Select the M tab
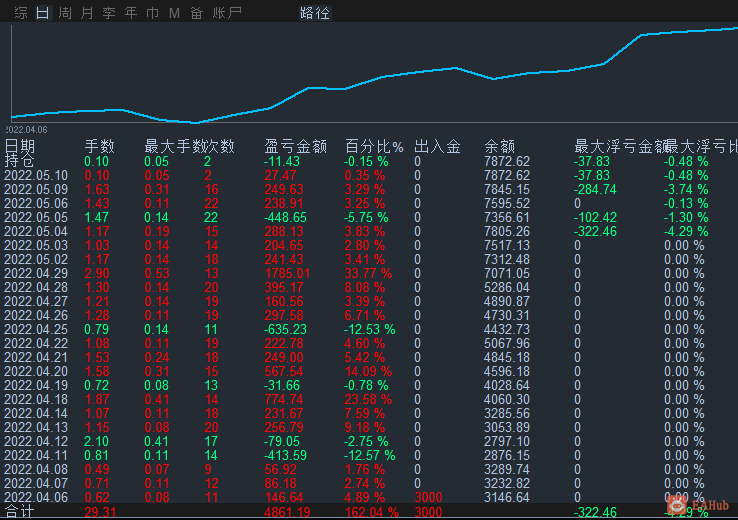The image size is (738, 520). (174, 13)
